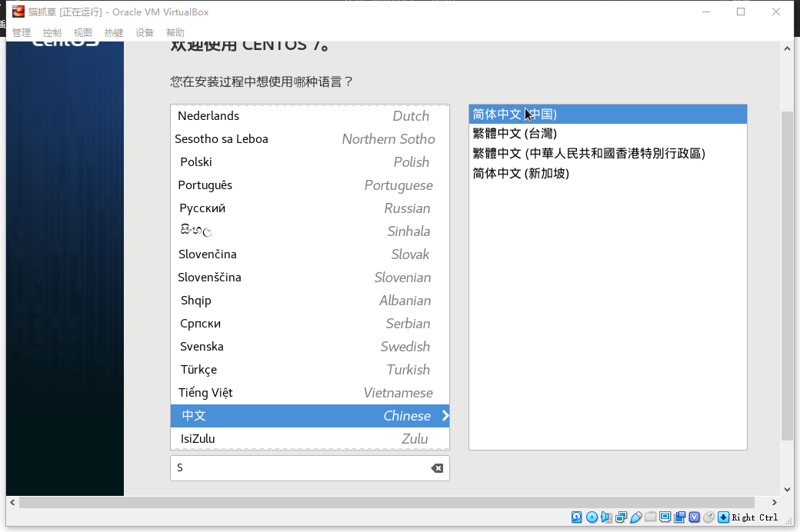Select Slovenčina (Slovak) language
This screenshot has width=800, height=532.
[310, 254]
